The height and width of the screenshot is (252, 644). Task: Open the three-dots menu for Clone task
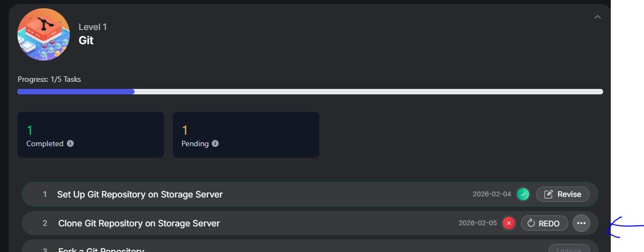point(581,223)
